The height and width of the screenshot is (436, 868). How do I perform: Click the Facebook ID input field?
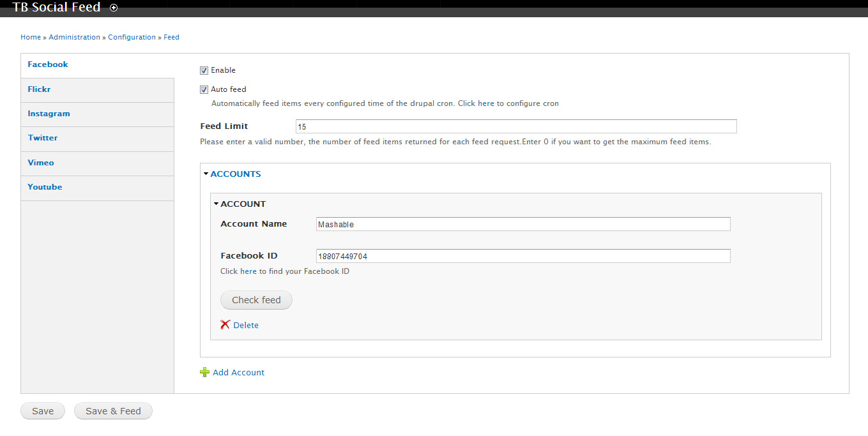(523, 256)
